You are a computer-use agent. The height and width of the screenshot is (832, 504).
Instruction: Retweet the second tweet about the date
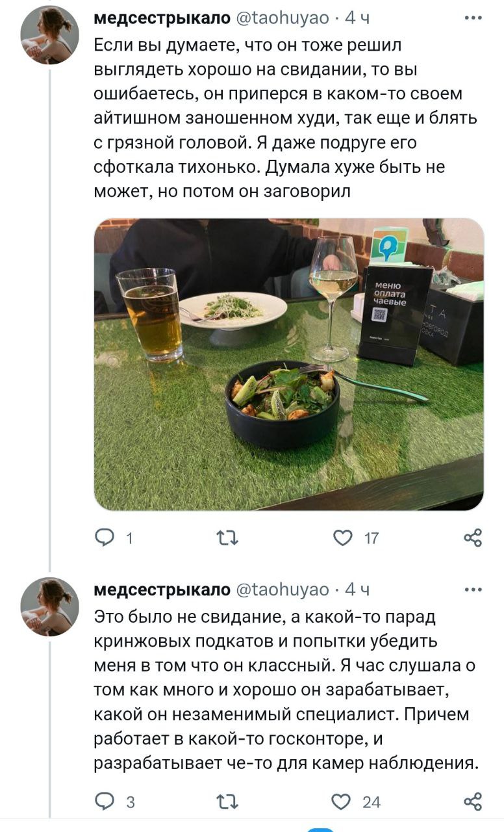[227, 801]
